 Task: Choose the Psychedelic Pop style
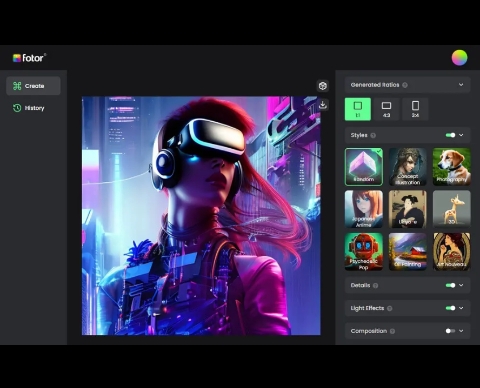[x=364, y=252]
